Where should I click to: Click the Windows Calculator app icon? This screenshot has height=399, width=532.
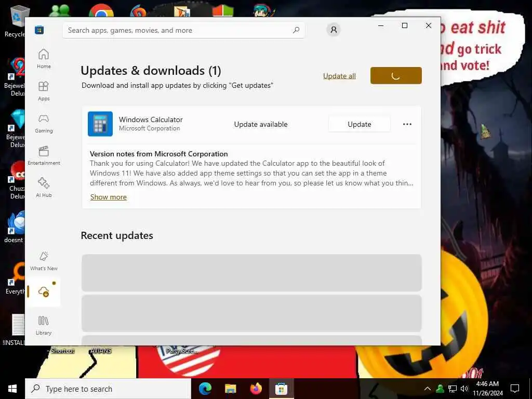click(100, 124)
